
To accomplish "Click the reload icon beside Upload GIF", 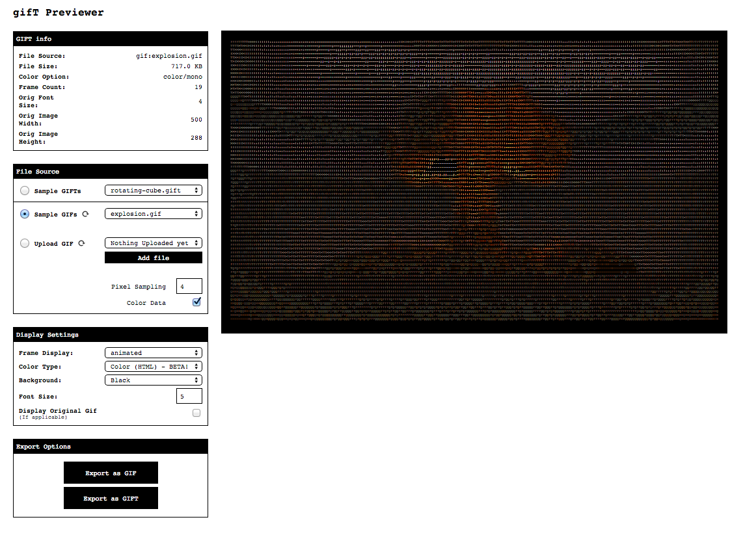I will [x=81, y=243].
